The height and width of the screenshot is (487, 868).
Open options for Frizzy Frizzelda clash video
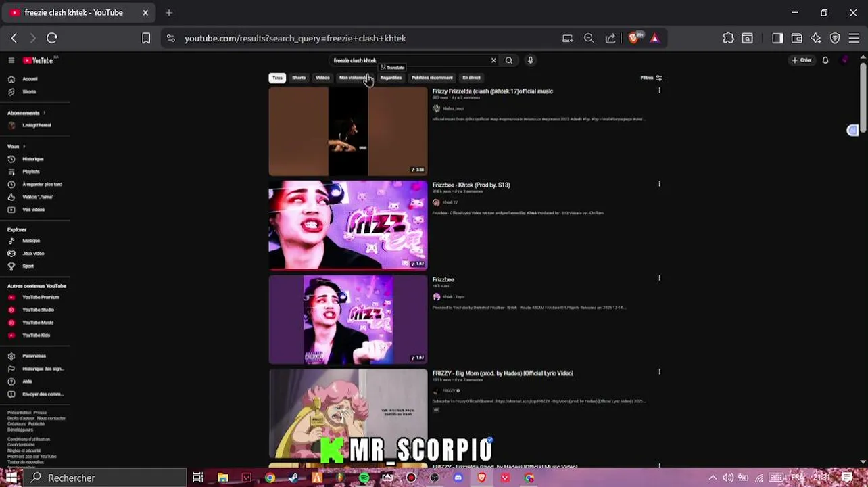coord(659,91)
